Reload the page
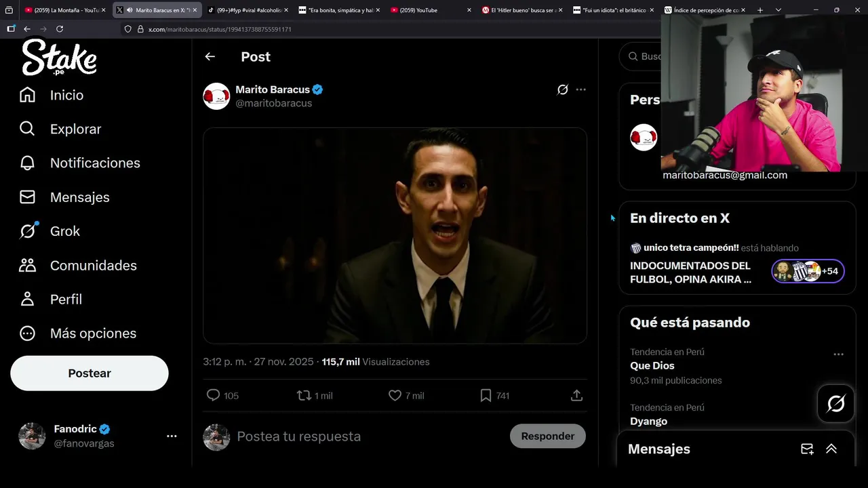 tap(60, 29)
